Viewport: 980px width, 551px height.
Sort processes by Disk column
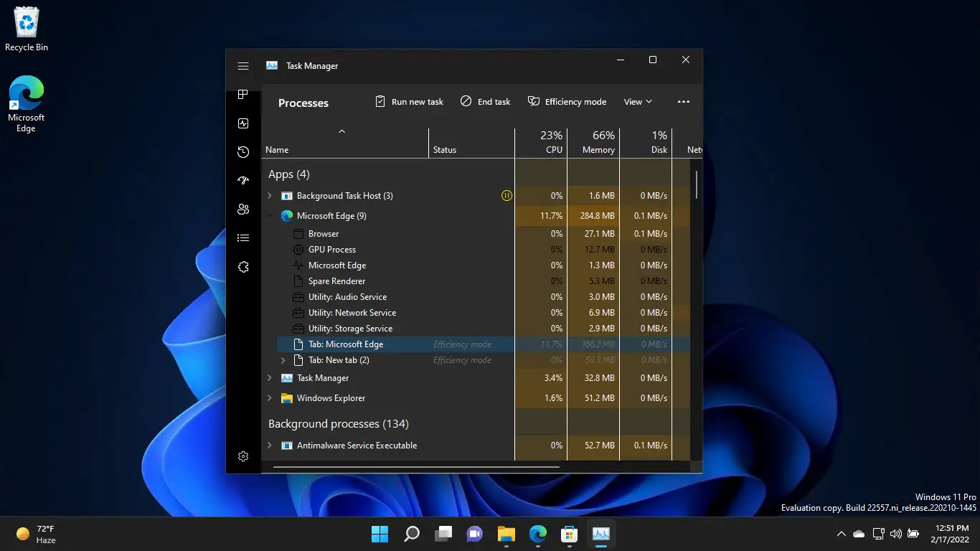pyautogui.click(x=646, y=143)
